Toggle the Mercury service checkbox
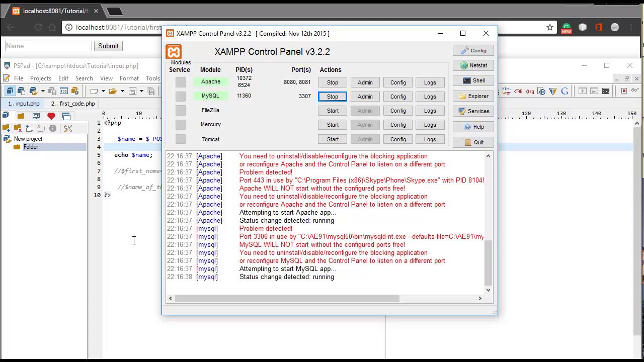Screen dimensions: 644x362 pos(181,125)
